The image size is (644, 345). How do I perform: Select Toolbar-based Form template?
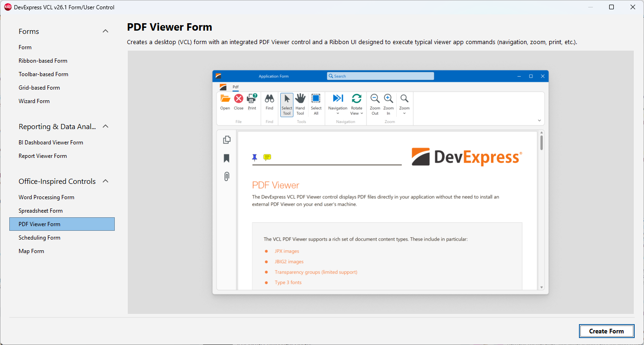[62, 74]
